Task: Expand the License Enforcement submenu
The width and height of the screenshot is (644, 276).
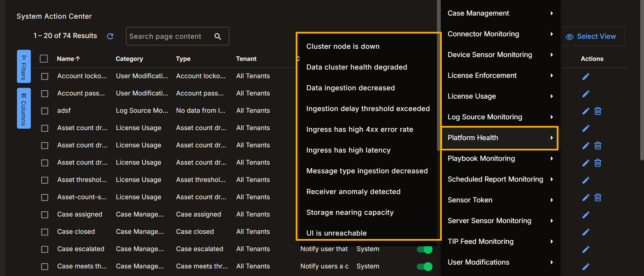Action: (500, 75)
